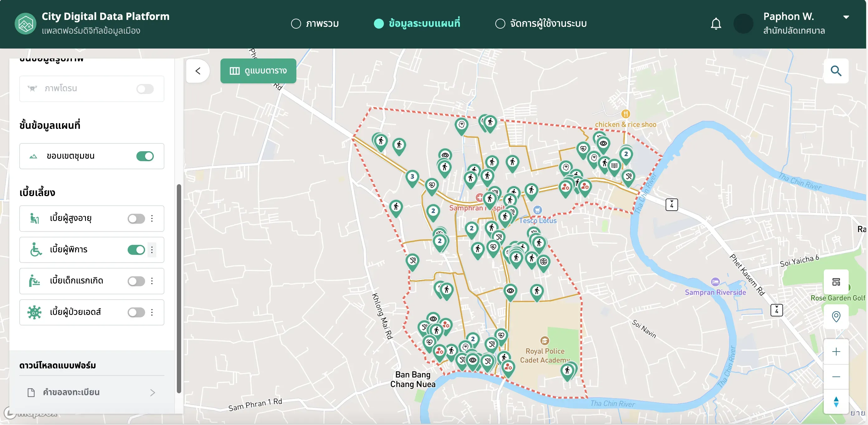This screenshot has width=868, height=425.
Task: Switch to the ภาพรวม tab
Action: pyautogui.click(x=315, y=24)
